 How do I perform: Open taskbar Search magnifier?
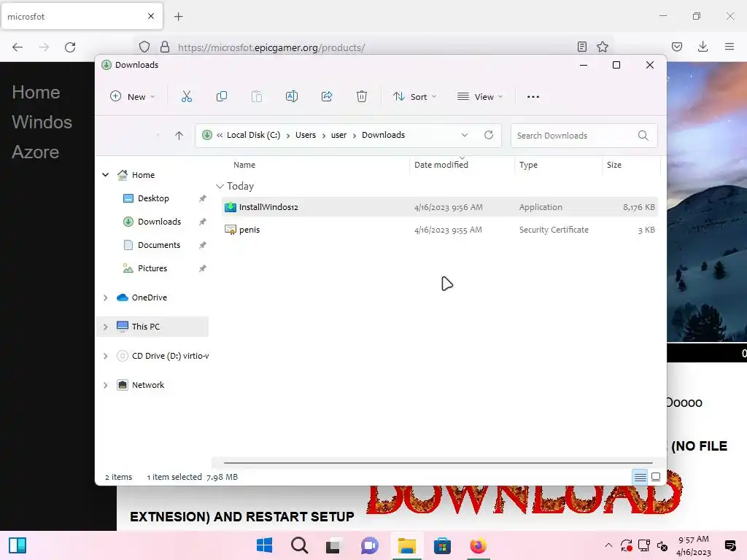[300, 545]
